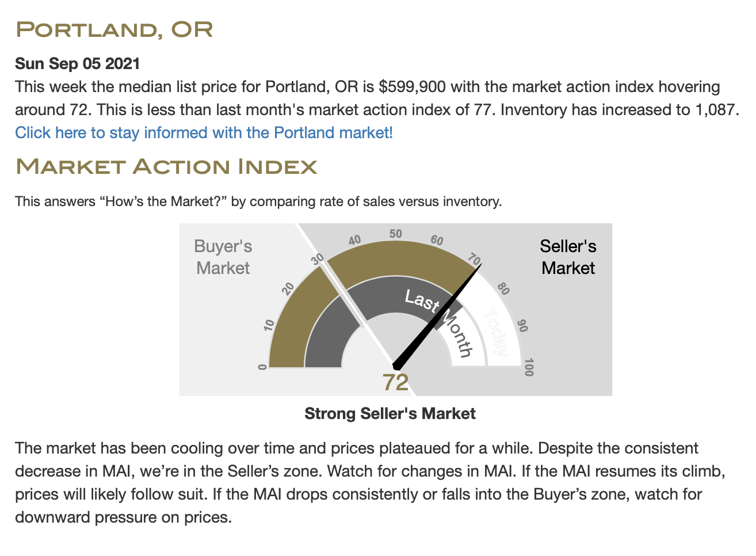This screenshot has width=756, height=556.
Task: Open the Portland market stay informed link
Action: pyautogui.click(x=204, y=133)
